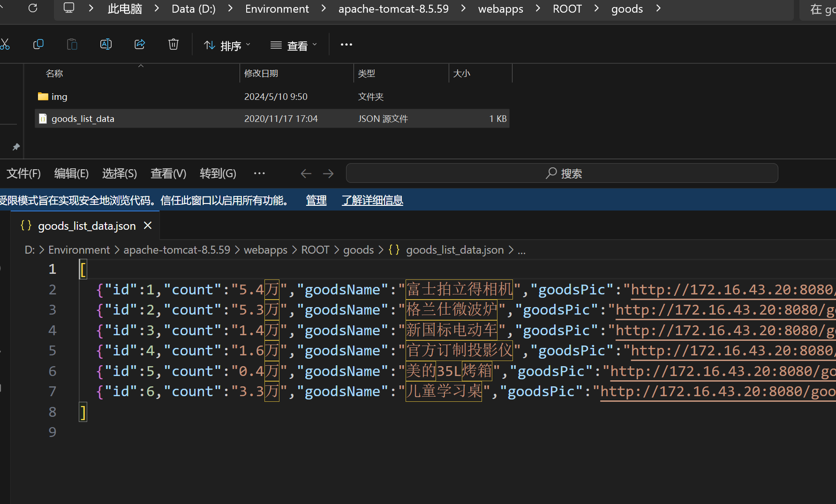Open the editor menu overflow ellipsis
This screenshot has height=504, width=836.
[x=259, y=173]
